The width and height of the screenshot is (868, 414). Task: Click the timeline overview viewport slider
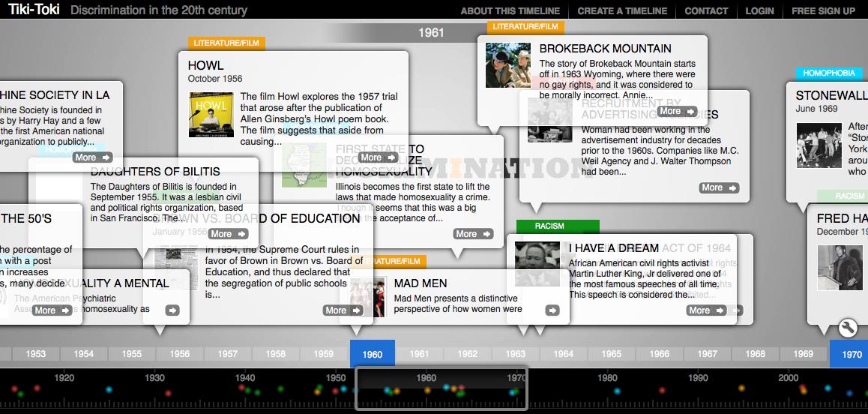(441, 388)
